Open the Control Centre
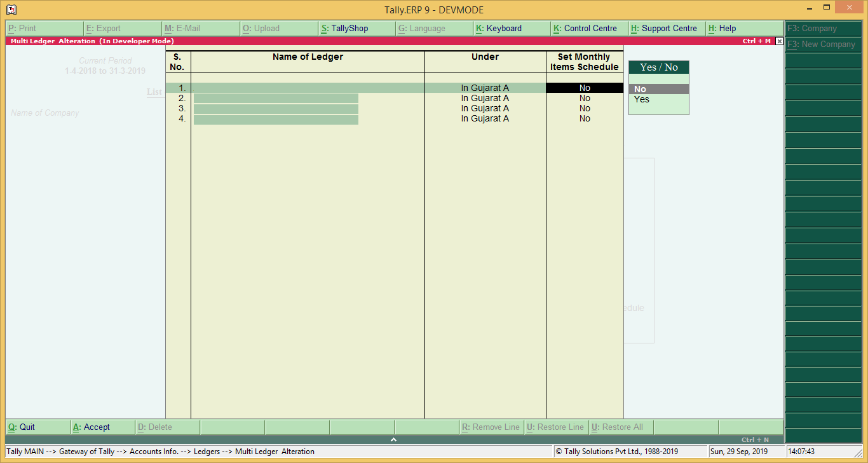Screen dimensions: 868x463 click(588, 28)
